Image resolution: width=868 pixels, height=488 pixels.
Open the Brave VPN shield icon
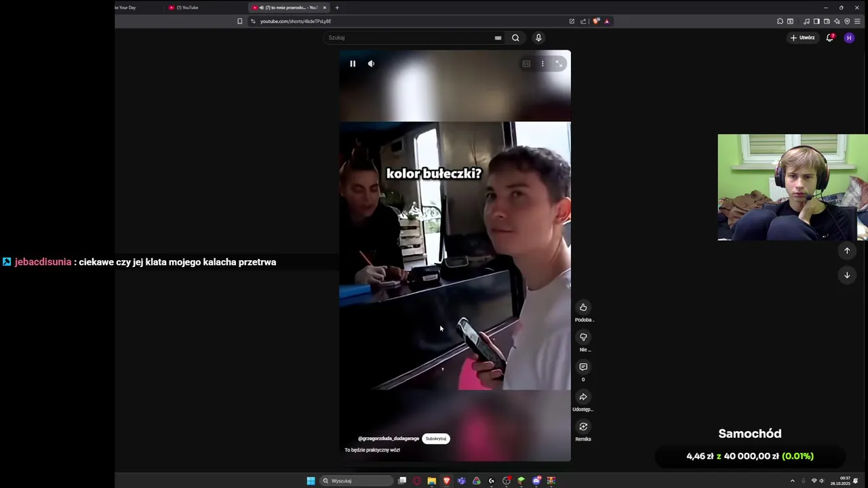(847, 21)
